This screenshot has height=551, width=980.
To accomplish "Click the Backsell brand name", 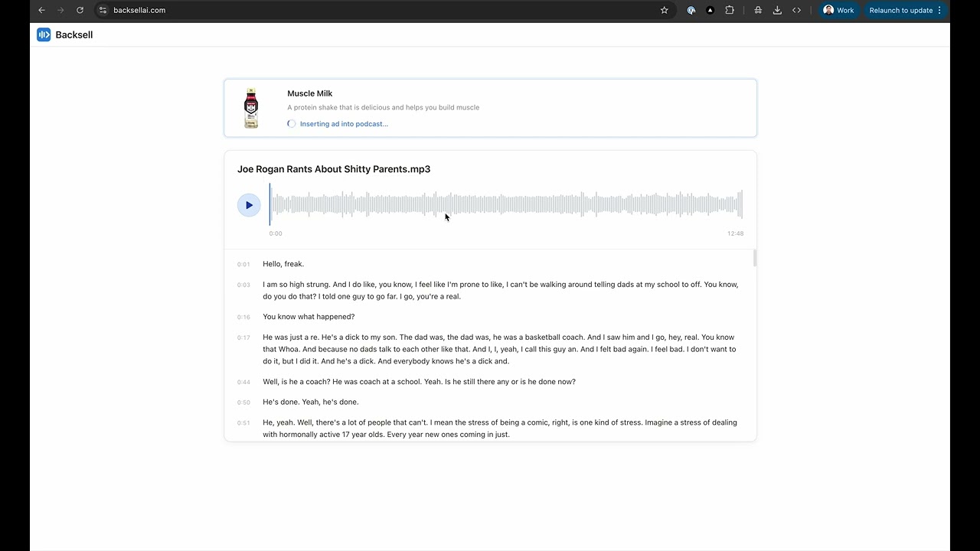I will (74, 34).
